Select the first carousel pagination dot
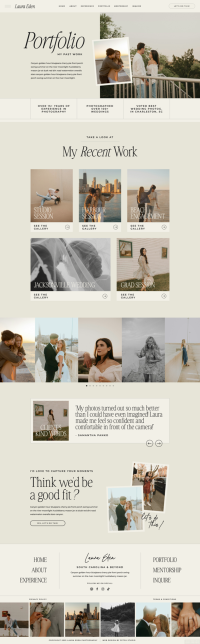Screen dimensions: 200x644 (86, 385)
